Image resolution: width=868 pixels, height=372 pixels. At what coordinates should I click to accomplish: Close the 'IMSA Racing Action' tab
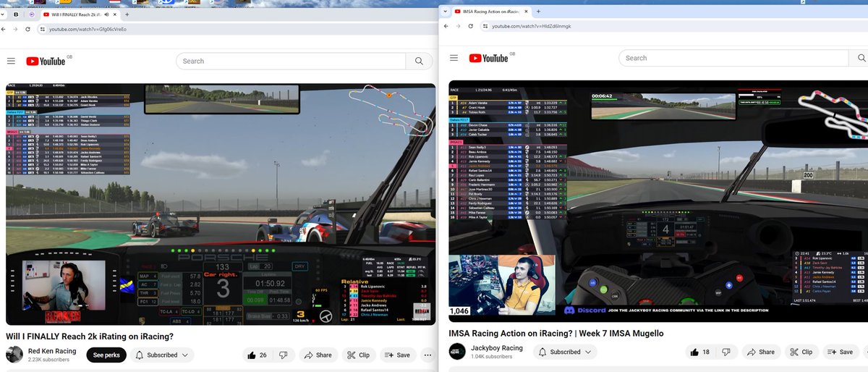(x=526, y=12)
